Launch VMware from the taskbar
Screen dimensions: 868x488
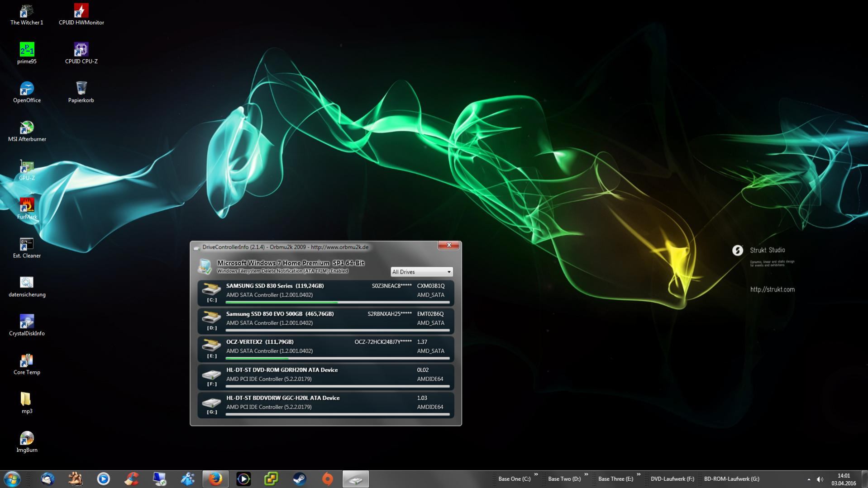[272, 479]
